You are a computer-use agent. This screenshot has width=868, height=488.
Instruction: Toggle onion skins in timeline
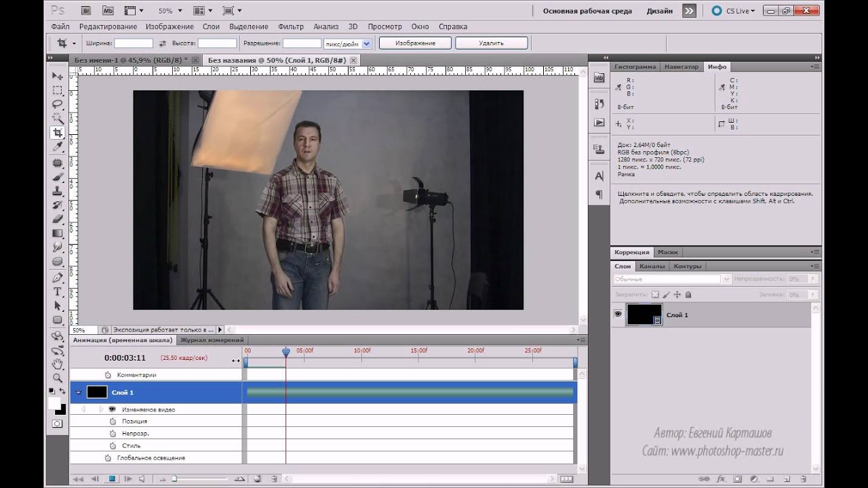pos(258,479)
